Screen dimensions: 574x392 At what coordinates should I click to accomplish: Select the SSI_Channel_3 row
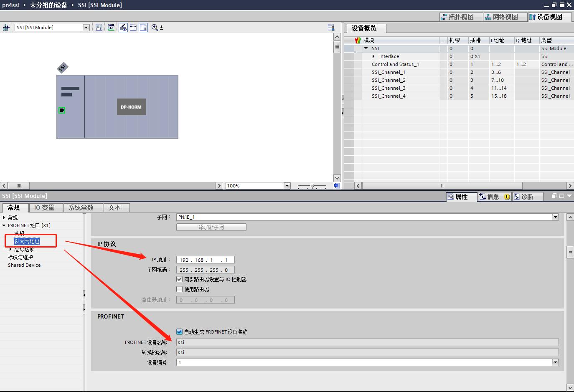coord(458,88)
